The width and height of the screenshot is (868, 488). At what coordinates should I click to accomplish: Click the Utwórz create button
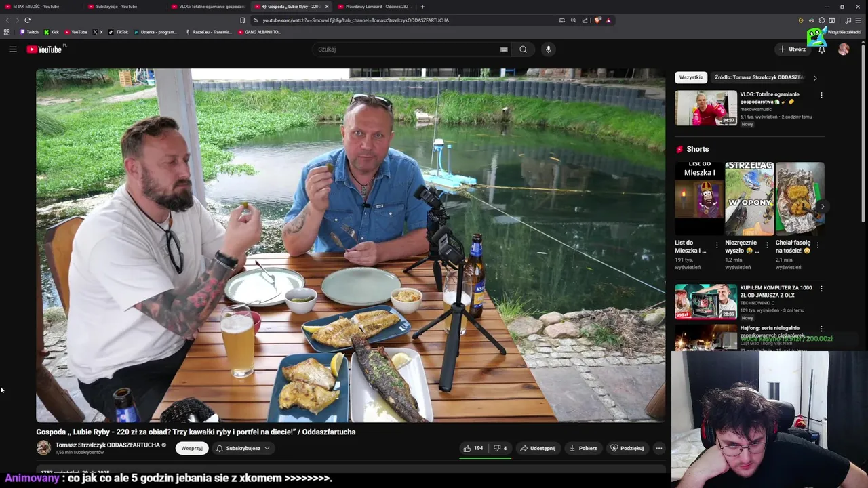click(x=791, y=49)
